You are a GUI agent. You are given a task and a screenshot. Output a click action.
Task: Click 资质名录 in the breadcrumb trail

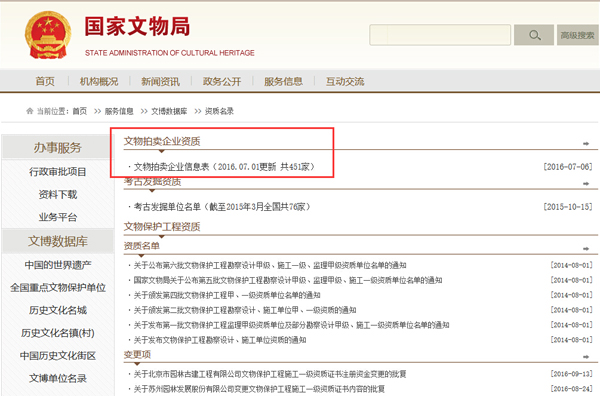click(x=219, y=111)
